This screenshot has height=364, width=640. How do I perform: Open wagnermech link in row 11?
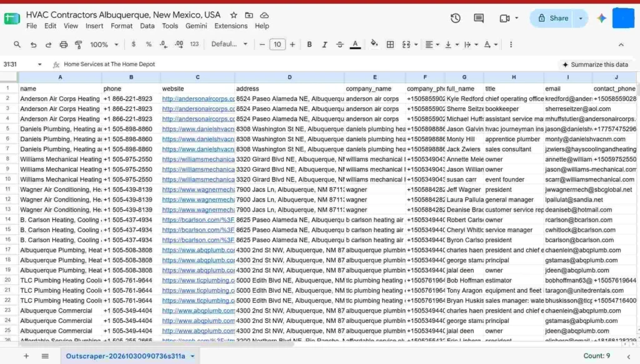click(x=198, y=190)
